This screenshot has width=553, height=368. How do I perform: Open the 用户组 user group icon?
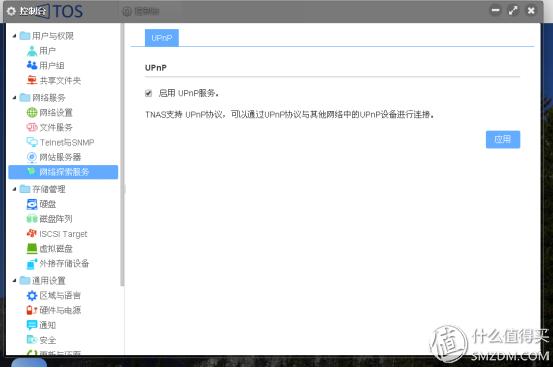click(x=32, y=65)
